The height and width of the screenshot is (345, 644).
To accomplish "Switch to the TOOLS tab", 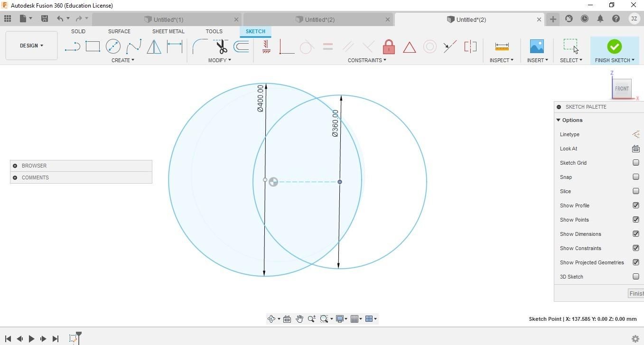I will pos(214,31).
